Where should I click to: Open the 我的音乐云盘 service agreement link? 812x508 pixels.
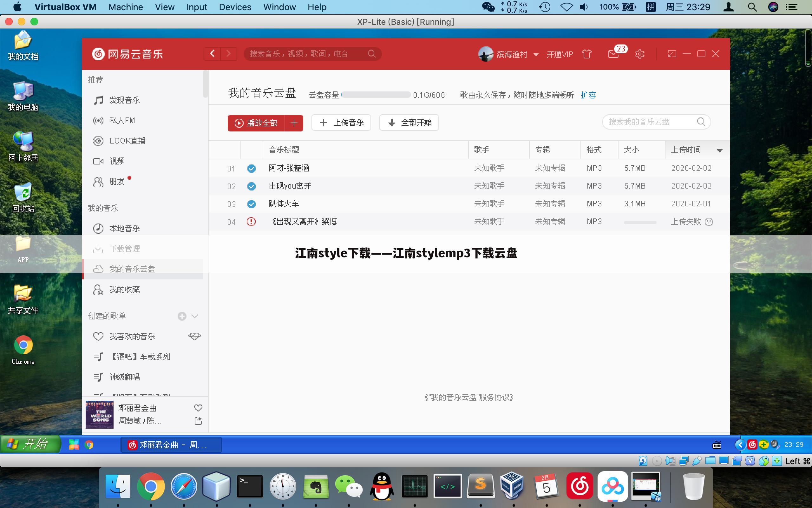pos(469,397)
